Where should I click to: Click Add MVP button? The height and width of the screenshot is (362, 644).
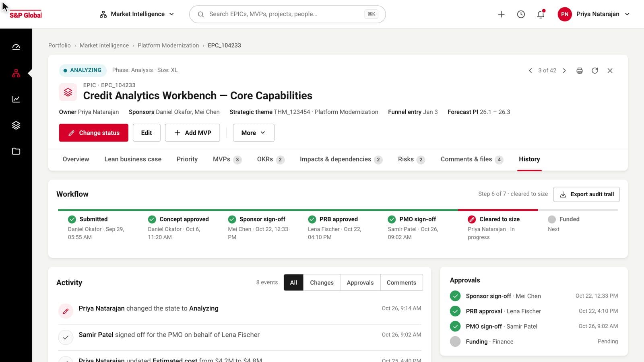tap(192, 133)
